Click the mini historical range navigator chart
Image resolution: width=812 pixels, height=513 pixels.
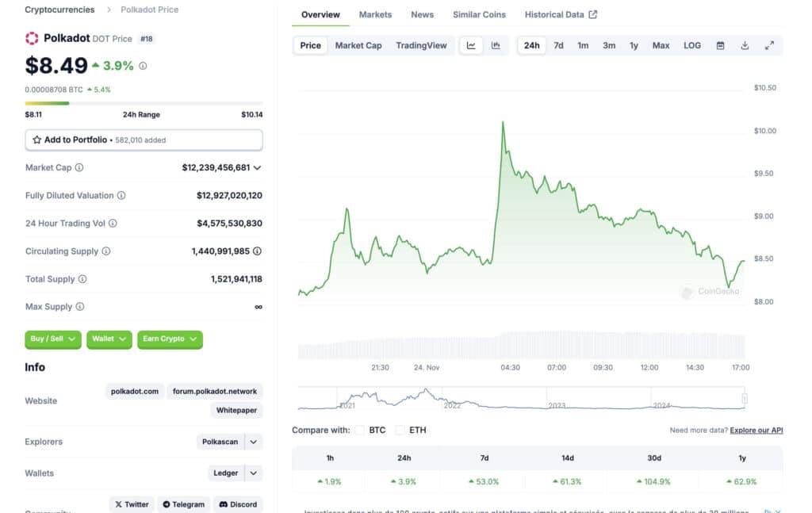click(522, 399)
